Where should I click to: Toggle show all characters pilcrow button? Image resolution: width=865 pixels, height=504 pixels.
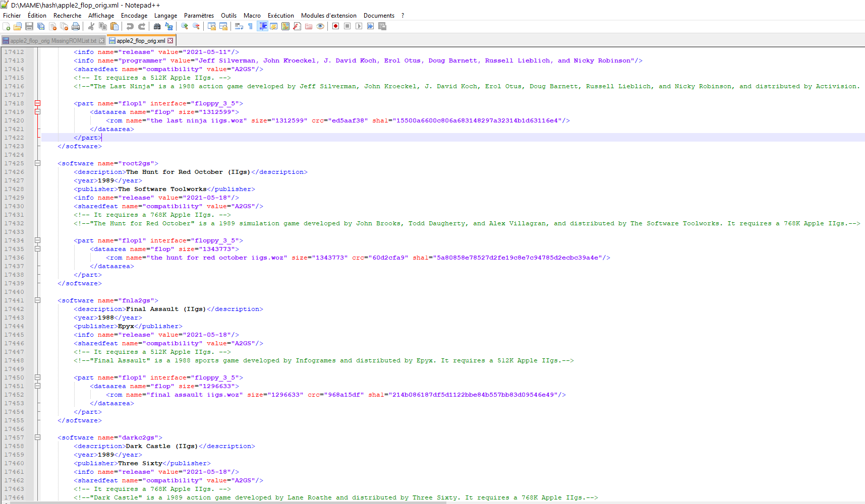[x=251, y=26]
